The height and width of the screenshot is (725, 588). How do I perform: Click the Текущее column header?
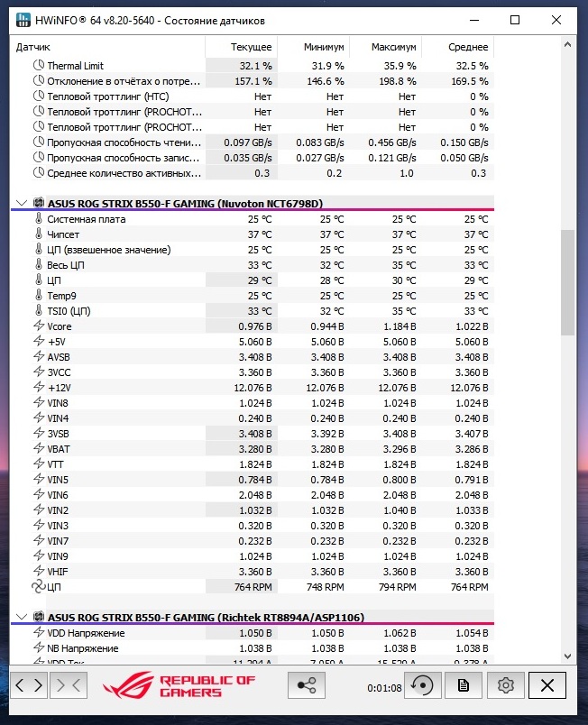pyautogui.click(x=251, y=47)
